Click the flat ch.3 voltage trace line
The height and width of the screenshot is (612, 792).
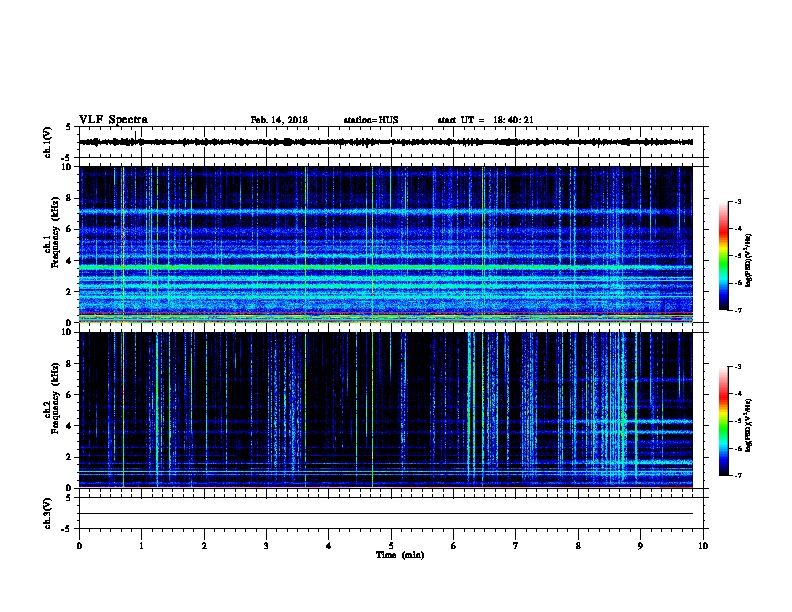pos(386,514)
